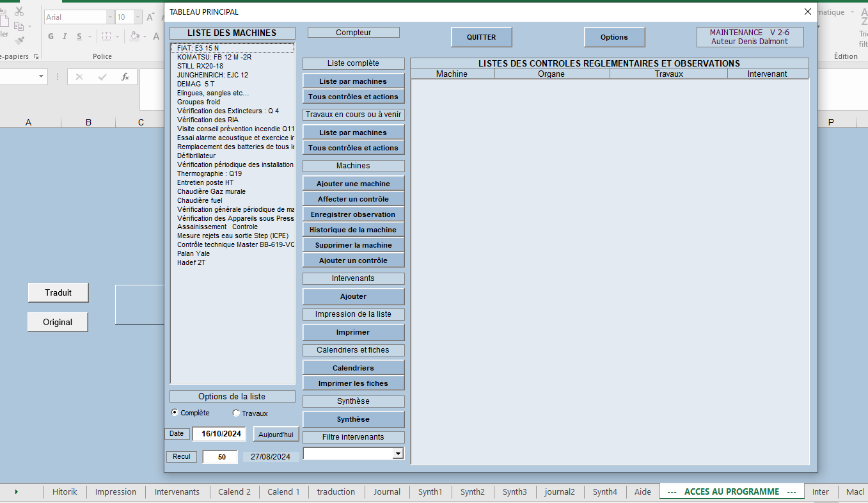Screen dimensions: 868x503
Task: Switch to the Impression sheet tab
Action: click(x=116, y=491)
